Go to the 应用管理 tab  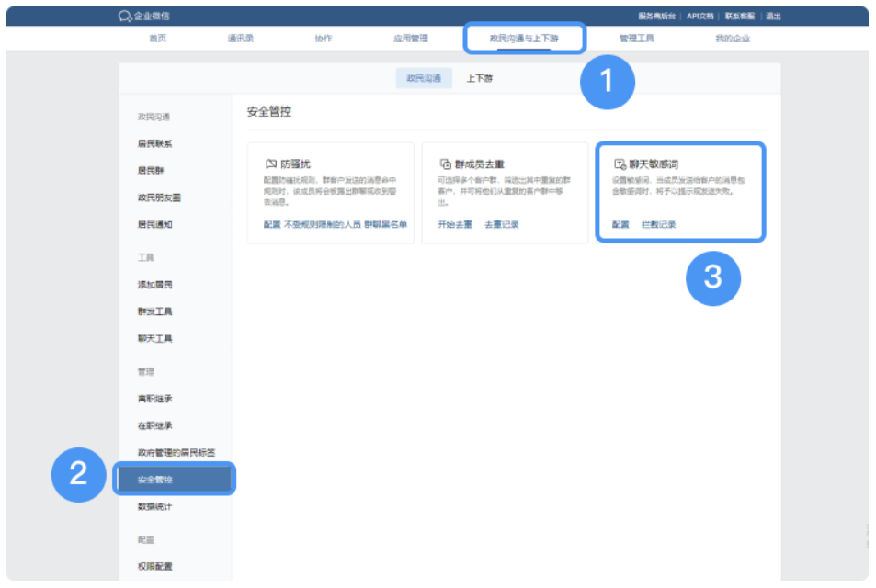411,39
